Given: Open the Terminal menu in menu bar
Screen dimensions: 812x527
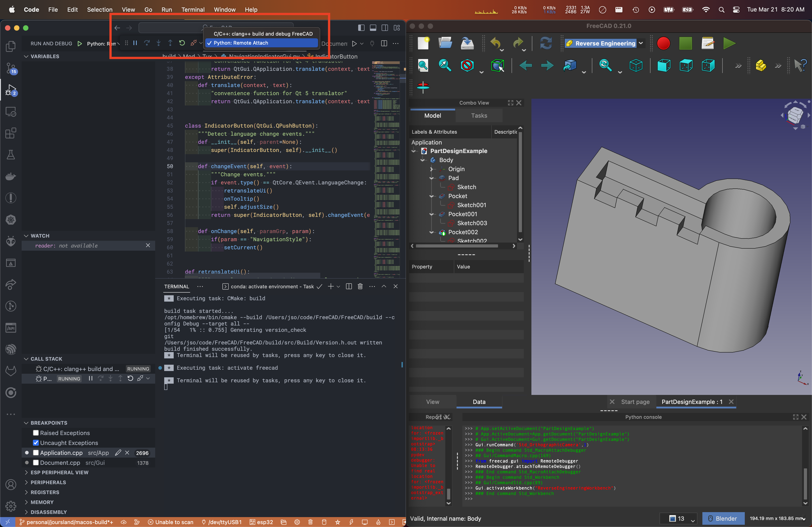Looking at the screenshot, I should coord(193,9).
